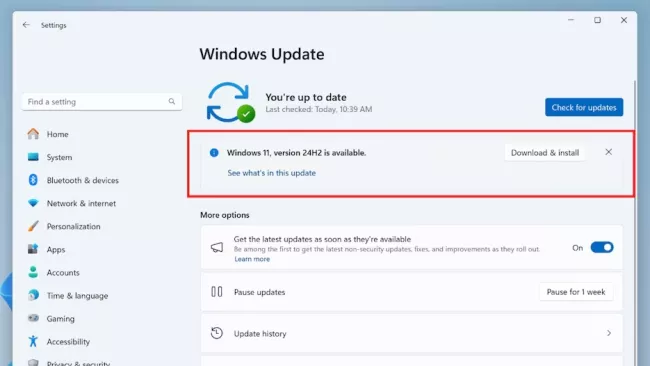This screenshot has width=650, height=366.
Task: Click the 'Windows Update' page title
Action: point(262,54)
